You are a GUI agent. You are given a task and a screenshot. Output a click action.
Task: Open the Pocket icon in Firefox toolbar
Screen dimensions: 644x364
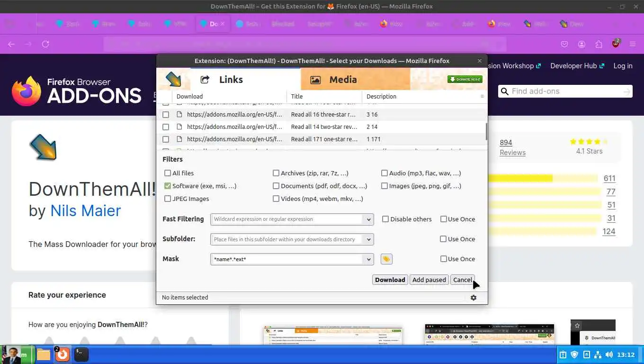564,44
